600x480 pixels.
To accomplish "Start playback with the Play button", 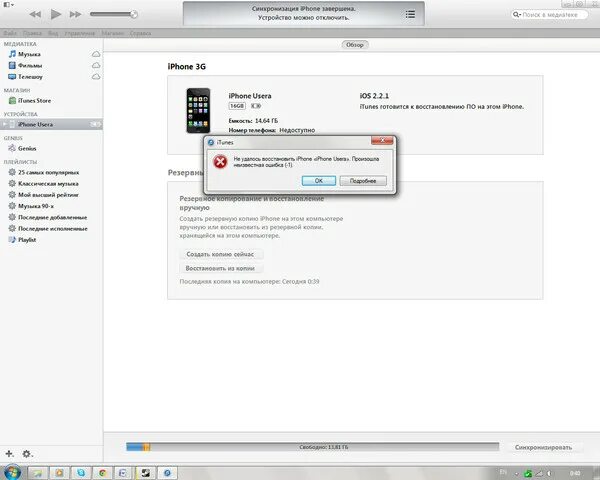I will pyautogui.click(x=56, y=15).
